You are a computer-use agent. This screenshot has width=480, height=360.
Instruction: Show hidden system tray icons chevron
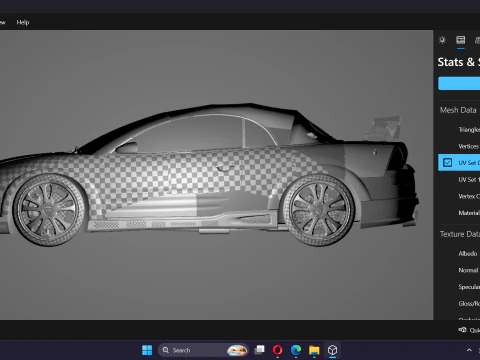[x=469, y=350]
